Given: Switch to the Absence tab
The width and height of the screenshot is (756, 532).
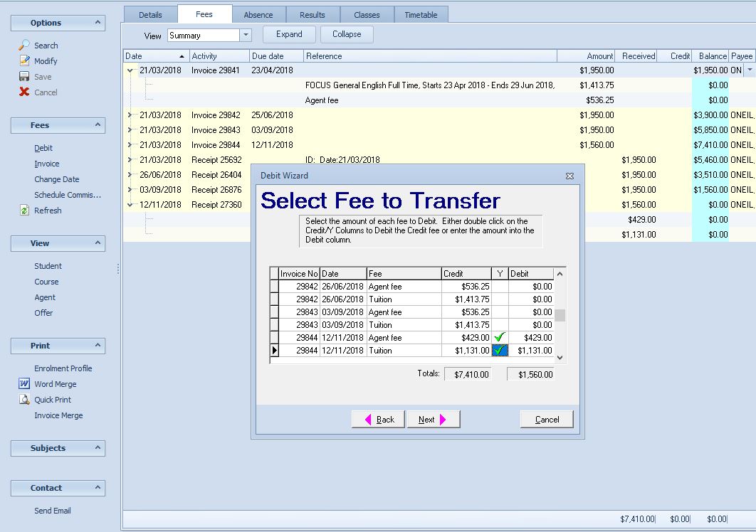Looking at the screenshot, I should pyautogui.click(x=259, y=14).
